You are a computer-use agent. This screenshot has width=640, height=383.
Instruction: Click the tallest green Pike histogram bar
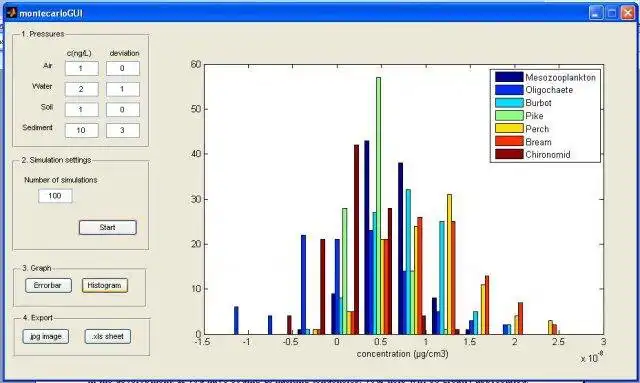378,205
